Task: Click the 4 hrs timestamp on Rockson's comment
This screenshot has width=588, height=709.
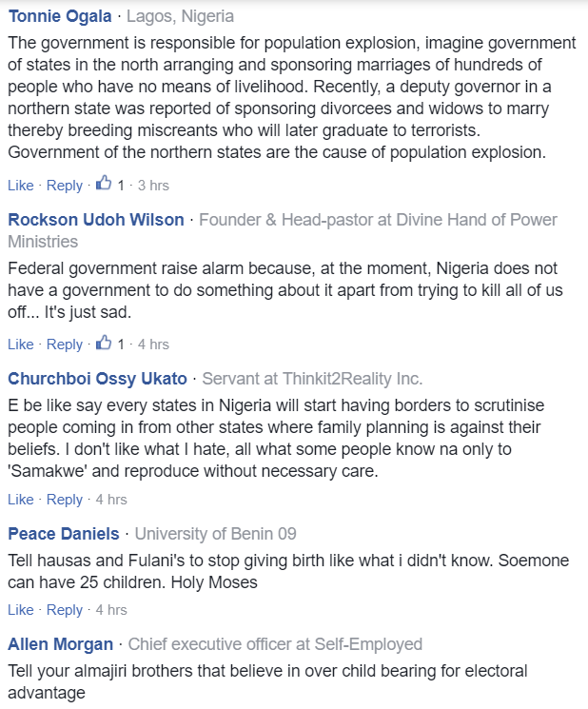Action: 153,344
